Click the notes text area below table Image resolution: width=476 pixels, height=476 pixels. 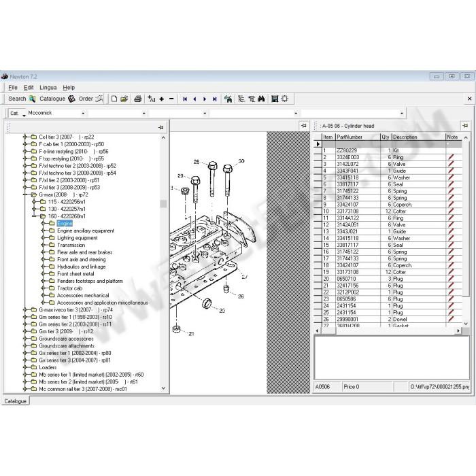coord(392,358)
